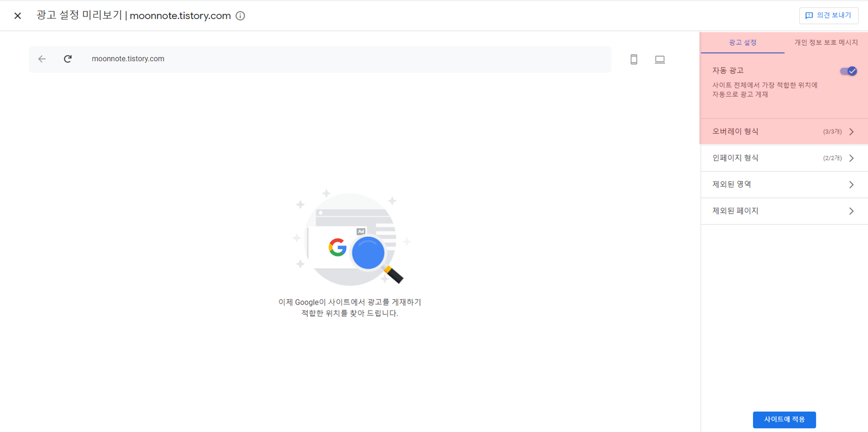Screen dimensions: 868x432
Task: Click the 제외된 영역 label
Action: point(732,185)
